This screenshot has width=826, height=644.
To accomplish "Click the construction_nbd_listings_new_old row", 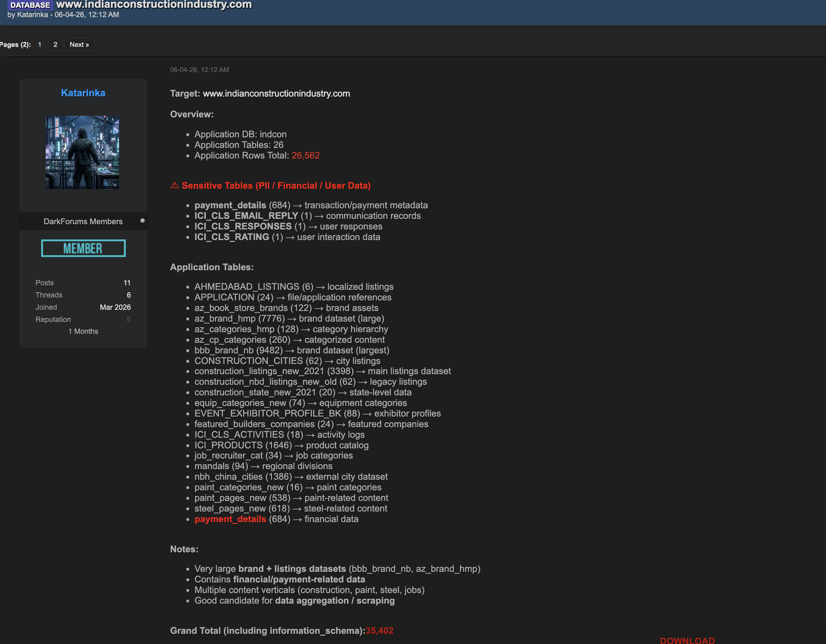I will (x=311, y=382).
